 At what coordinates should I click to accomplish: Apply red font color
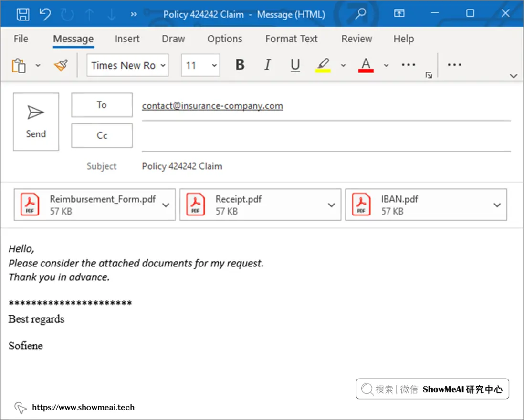(x=366, y=65)
